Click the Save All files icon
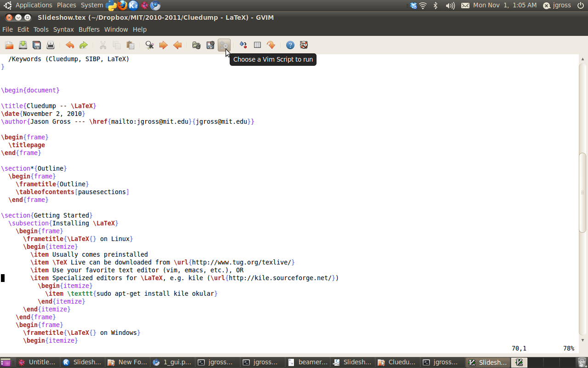 click(37, 45)
